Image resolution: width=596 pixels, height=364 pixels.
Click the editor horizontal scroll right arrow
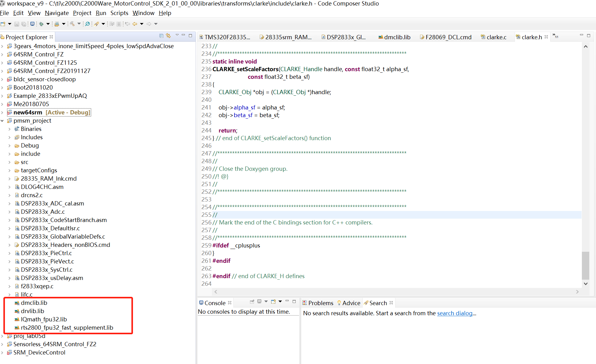coord(577,292)
